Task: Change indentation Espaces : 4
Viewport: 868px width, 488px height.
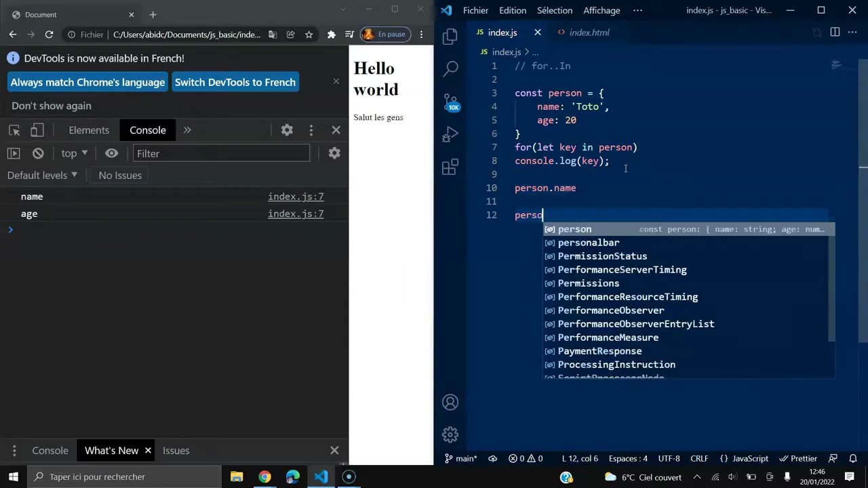Action: pyautogui.click(x=628, y=458)
